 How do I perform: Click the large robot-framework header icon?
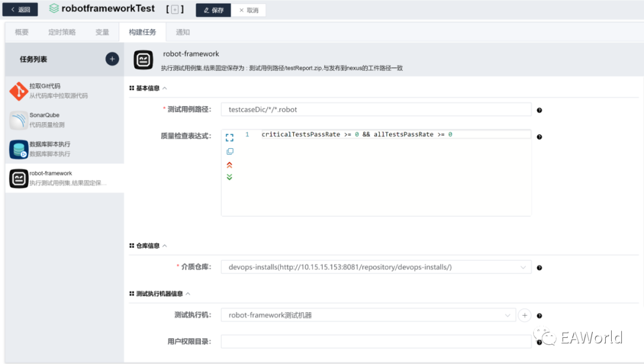[x=143, y=60]
